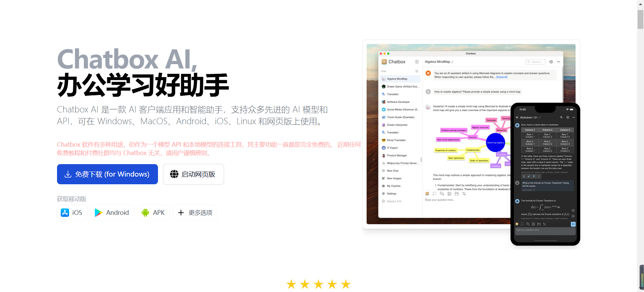
Task: Open the iOS App Store link
Action: click(x=72, y=212)
